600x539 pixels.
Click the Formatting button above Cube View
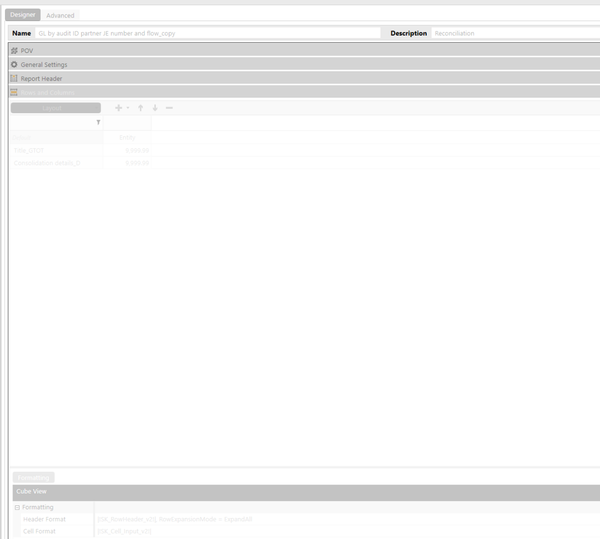pos(34,477)
